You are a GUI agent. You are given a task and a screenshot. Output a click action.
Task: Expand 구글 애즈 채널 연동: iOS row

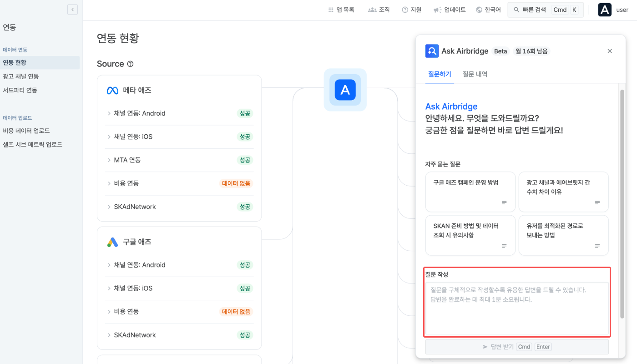(x=179, y=288)
